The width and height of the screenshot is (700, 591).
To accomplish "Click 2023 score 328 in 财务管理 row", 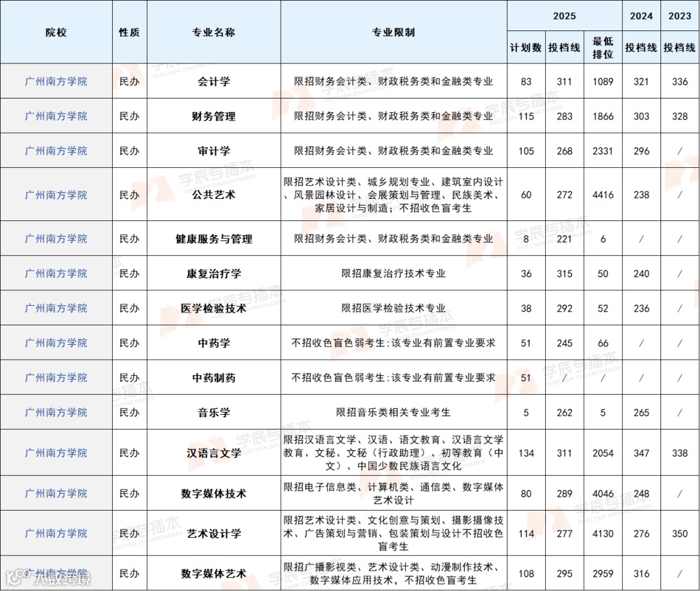I will (x=680, y=116).
